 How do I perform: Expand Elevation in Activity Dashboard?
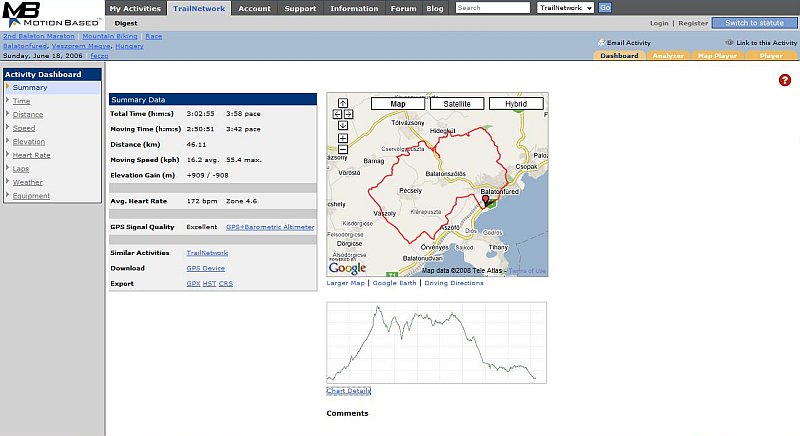click(x=28, y=142)
